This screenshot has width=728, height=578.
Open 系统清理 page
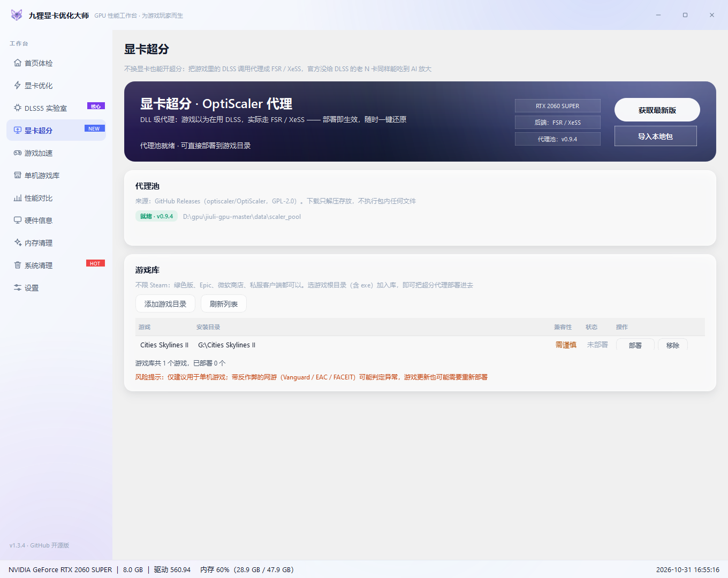56,265
